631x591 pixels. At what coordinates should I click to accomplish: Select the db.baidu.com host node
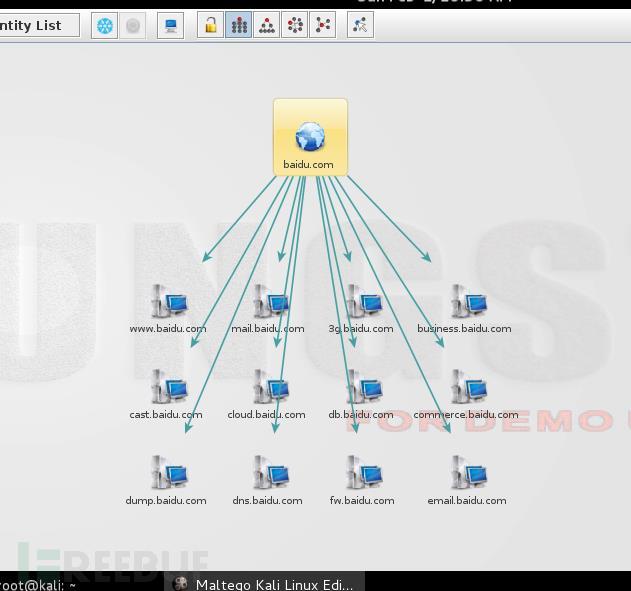361,395
